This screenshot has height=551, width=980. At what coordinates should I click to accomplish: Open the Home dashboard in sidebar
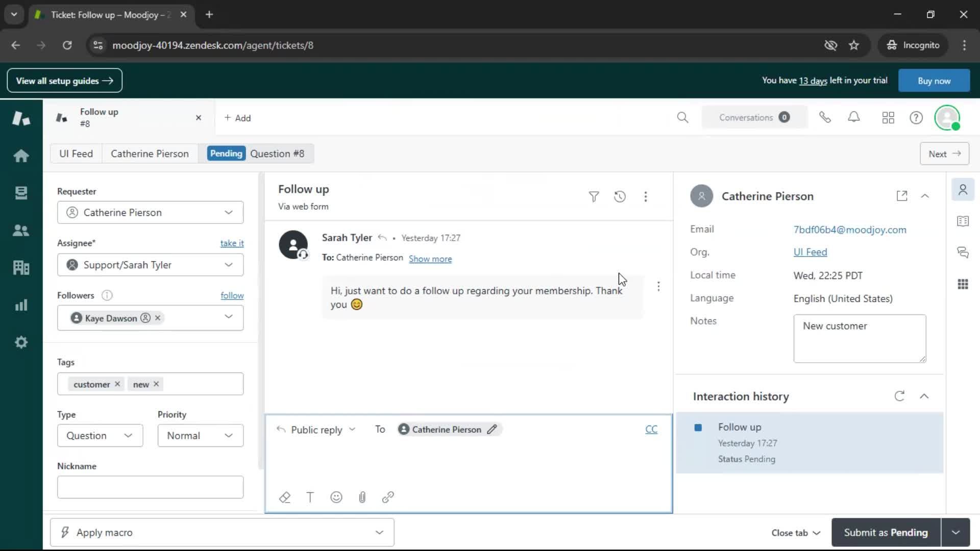point(21,156)
